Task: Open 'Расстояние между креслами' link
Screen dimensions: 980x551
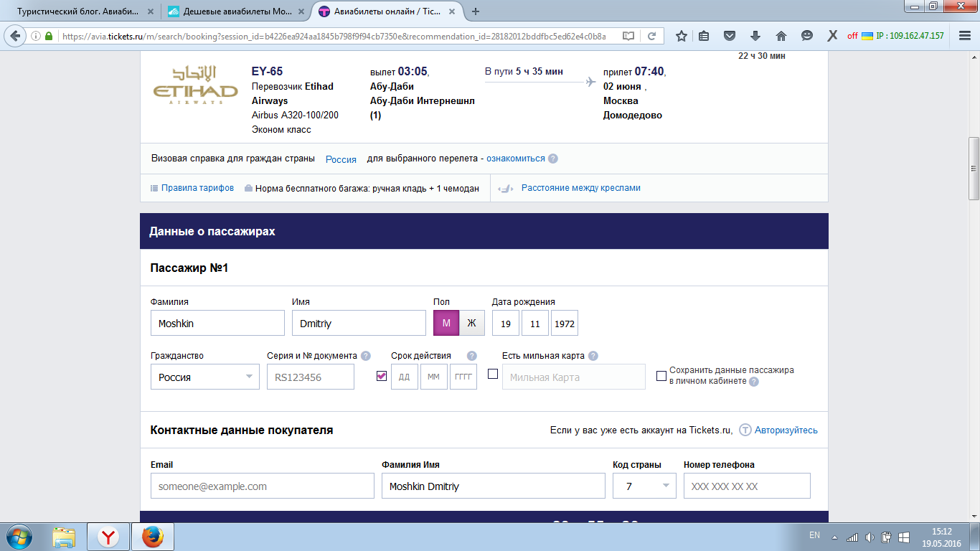Action: [581, 188]
